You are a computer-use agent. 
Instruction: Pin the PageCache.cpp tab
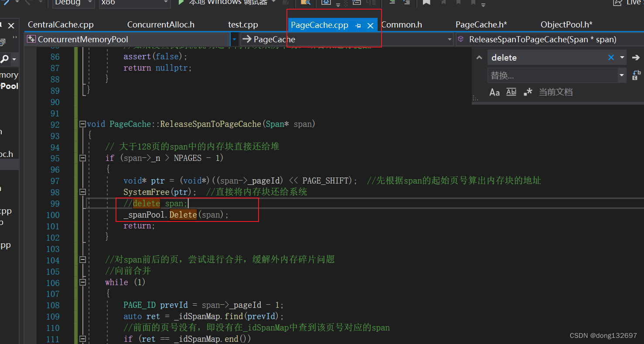(358, 26)
